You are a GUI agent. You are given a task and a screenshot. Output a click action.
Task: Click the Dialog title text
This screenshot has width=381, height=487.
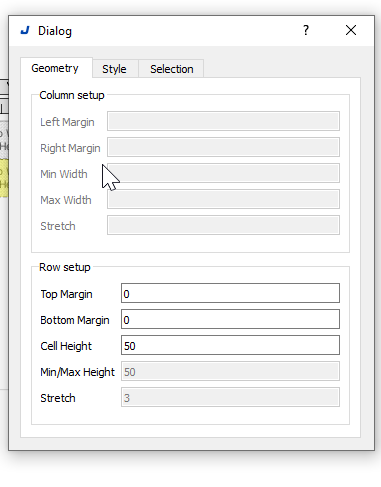tap(55, 31)
